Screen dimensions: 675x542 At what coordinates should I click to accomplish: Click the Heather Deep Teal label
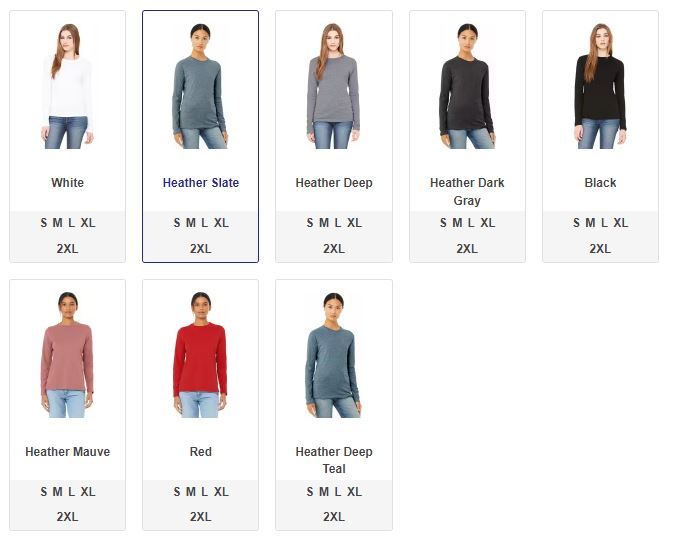(x=334, y=460)
